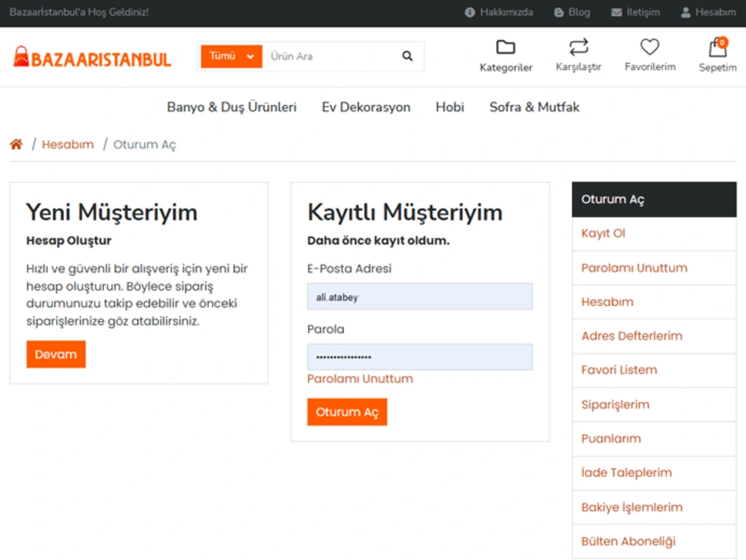Viewport: 746px width, 560px height.
Task: Open İade Taleplerim in sidebar
Action: [x=653, y=473]
